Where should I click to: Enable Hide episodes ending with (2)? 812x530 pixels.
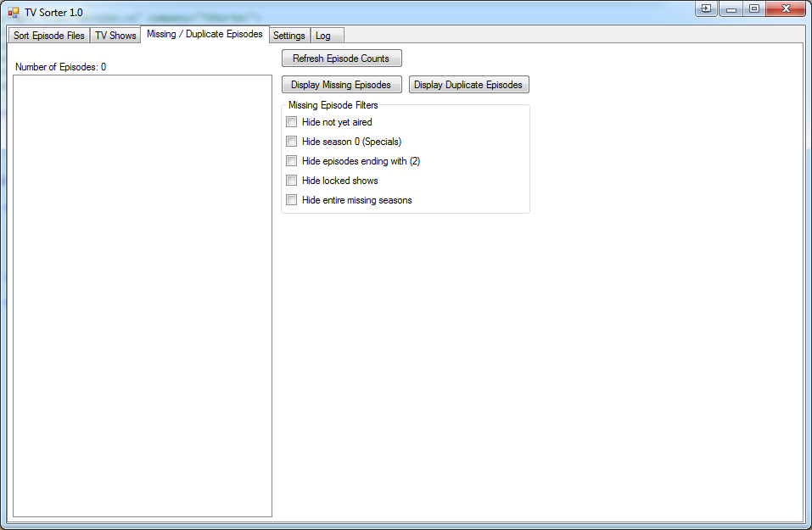pos(291,160)
